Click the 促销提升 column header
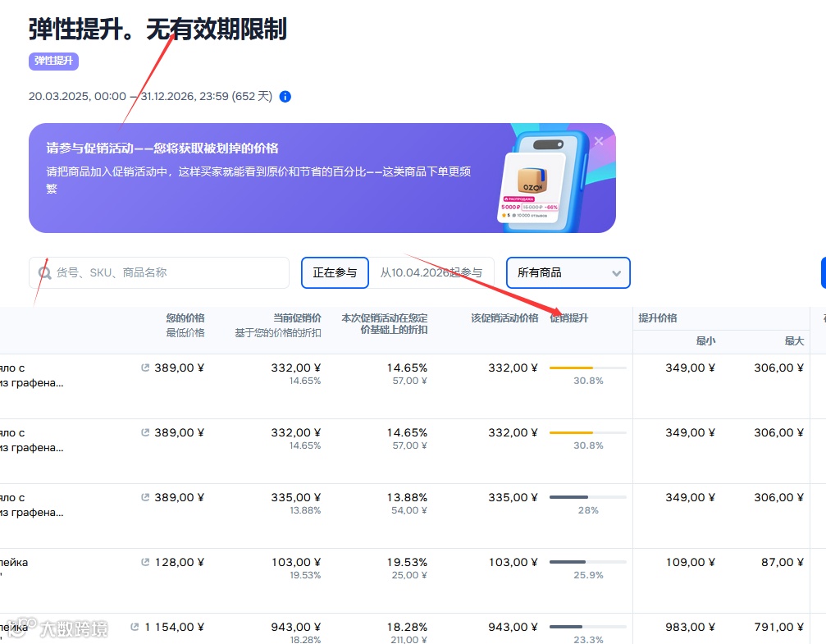The image size is (826, 644). (x=569, y=317)
